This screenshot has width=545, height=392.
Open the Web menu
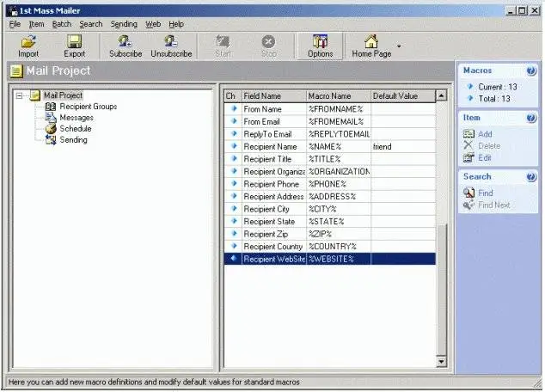tap(153, 24)
